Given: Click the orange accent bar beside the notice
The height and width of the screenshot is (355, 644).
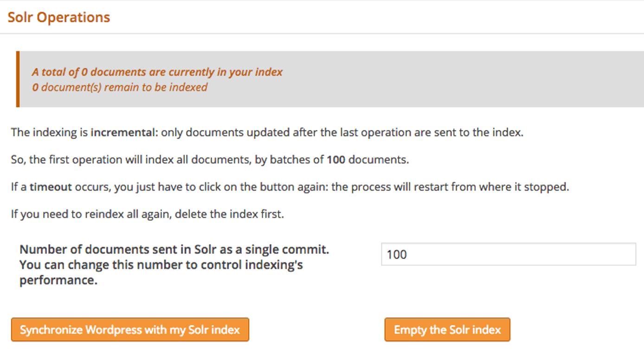Looking at the screenshot, I should click(18, 79).
